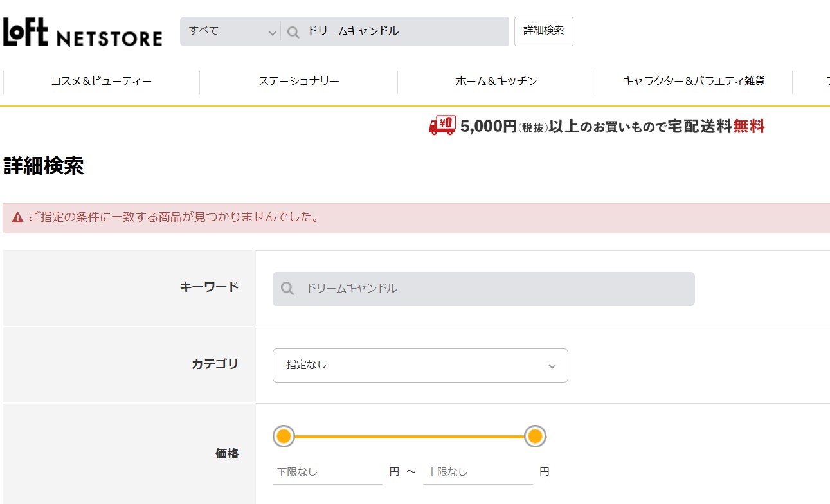
Task: Open キャラクター＆バラエティ雑貨 category
Action: 693,82
